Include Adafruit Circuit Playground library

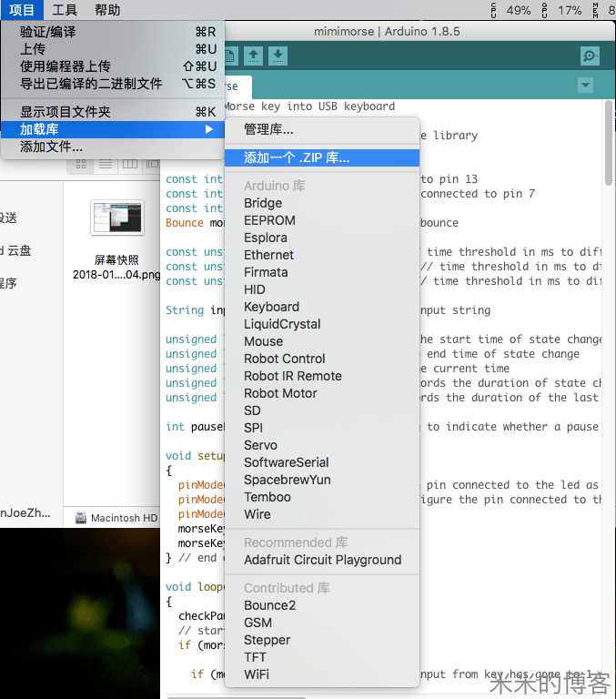pyautogui.click(x=322, y=560)
